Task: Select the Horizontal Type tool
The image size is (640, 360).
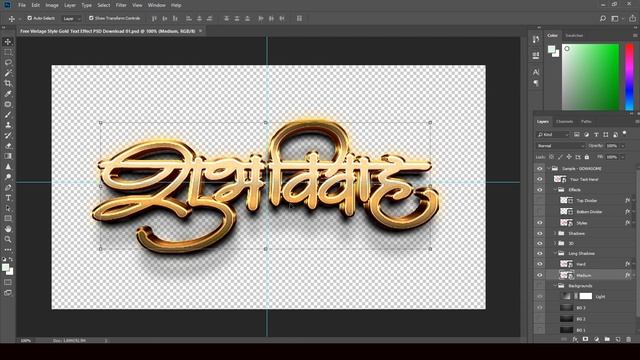Action: pos(8,198)
